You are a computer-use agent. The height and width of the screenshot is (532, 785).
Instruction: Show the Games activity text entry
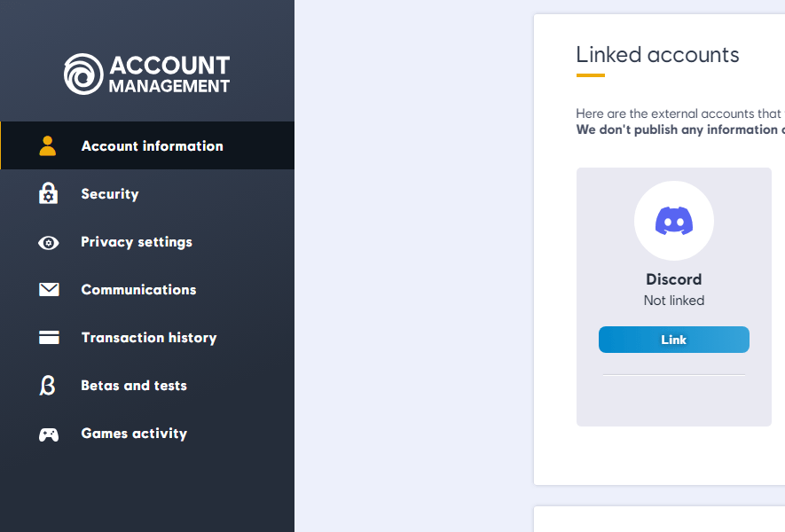click(x=134, y=434)
